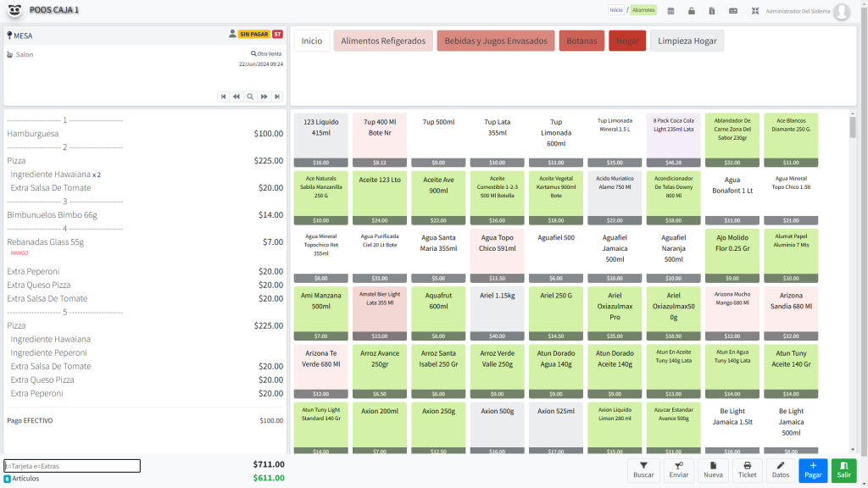Add Atun Tuny Aceite 140 Gr product
The width and height of the screenshot is (868, 488).
point(791,371)
